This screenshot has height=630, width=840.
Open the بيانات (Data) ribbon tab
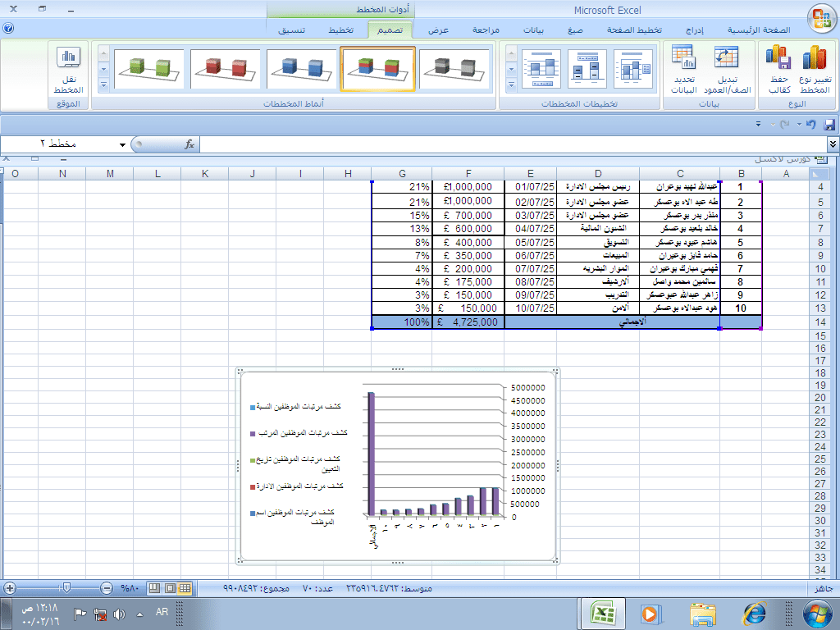pyautogui.click(x=533, y=30)
